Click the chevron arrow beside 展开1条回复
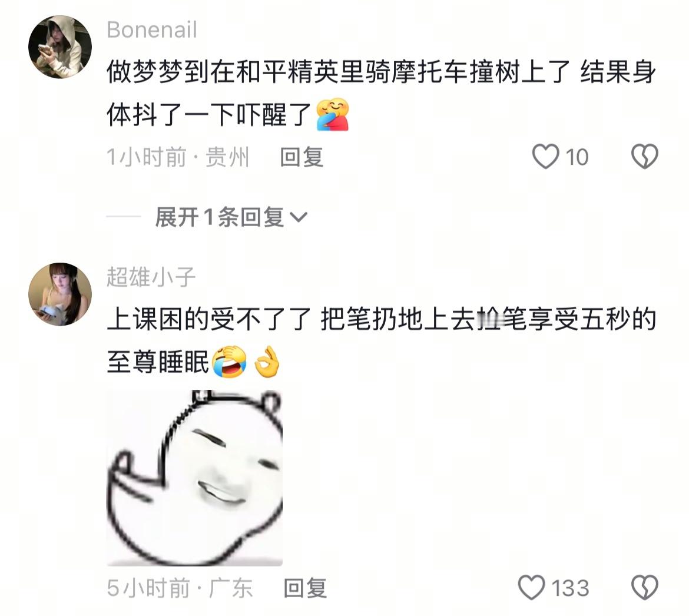Screen dimensions: 689x616 tap(299, 217)
